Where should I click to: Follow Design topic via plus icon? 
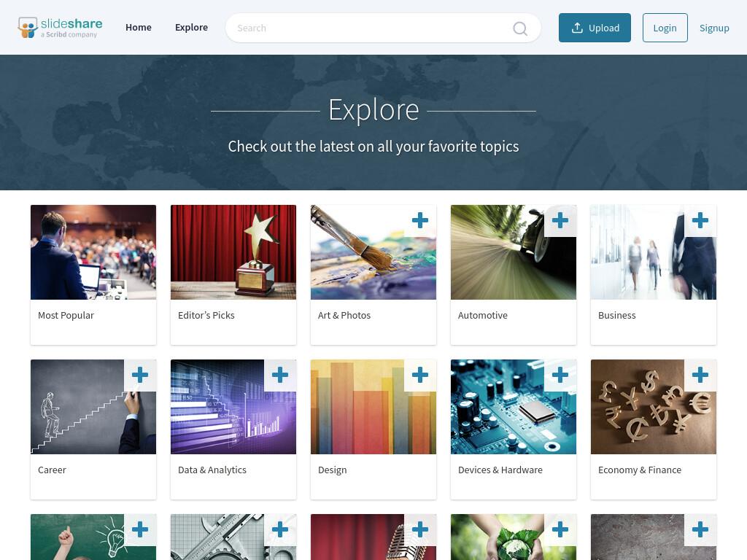point(419,376)
